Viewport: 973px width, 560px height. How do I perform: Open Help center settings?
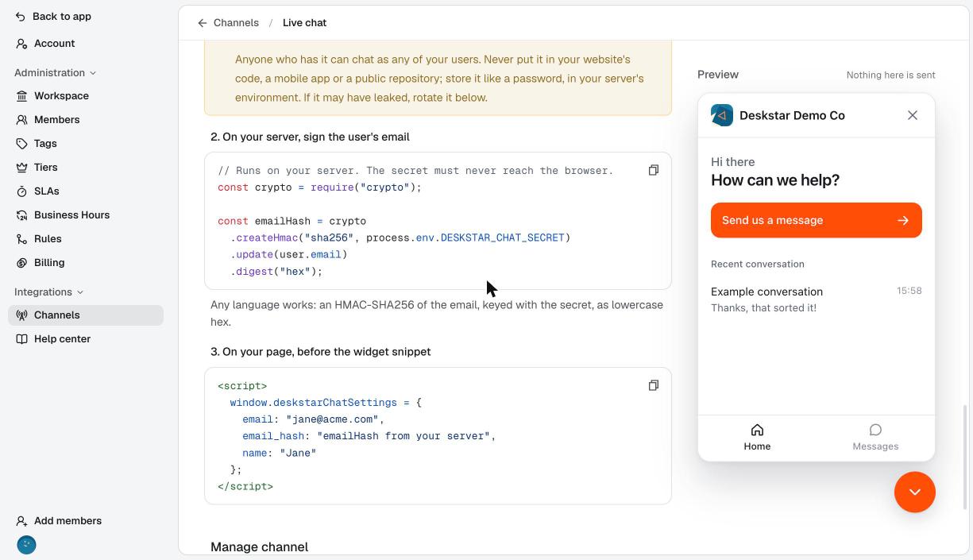click(86, 339)
